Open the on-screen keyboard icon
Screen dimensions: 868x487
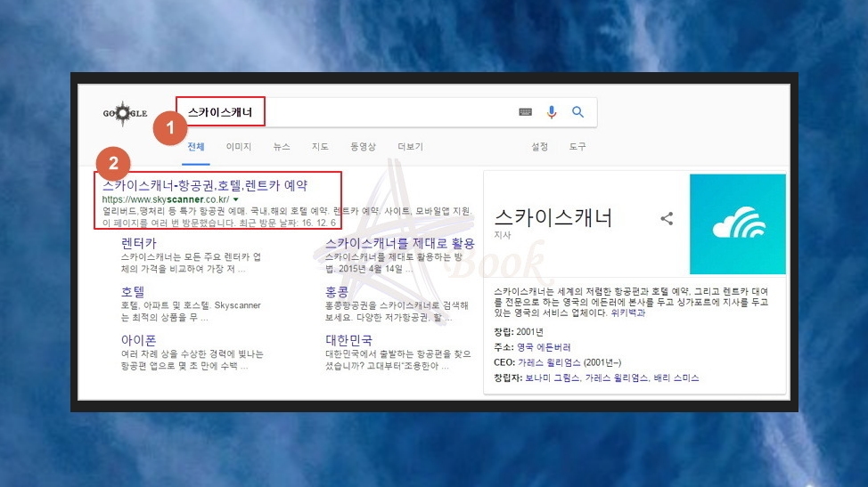tap(525, 112)
